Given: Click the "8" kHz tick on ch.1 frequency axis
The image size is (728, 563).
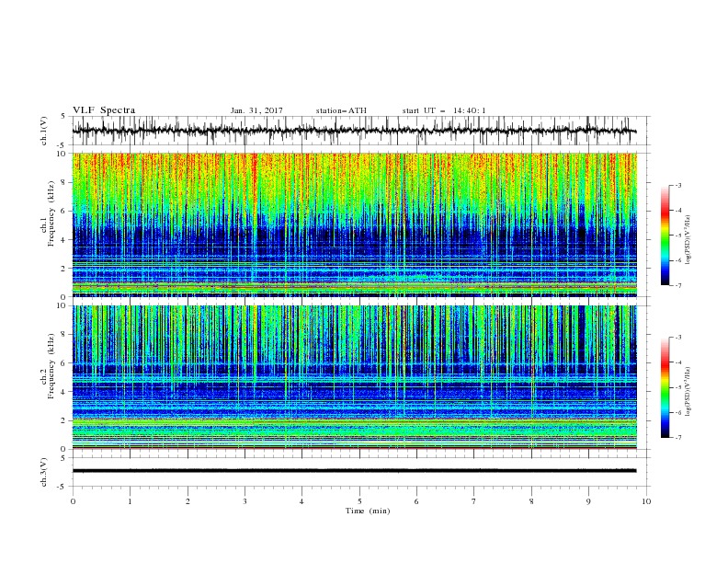Looking at the screenshot, I should pyautogui.click(x=64, y=182).
